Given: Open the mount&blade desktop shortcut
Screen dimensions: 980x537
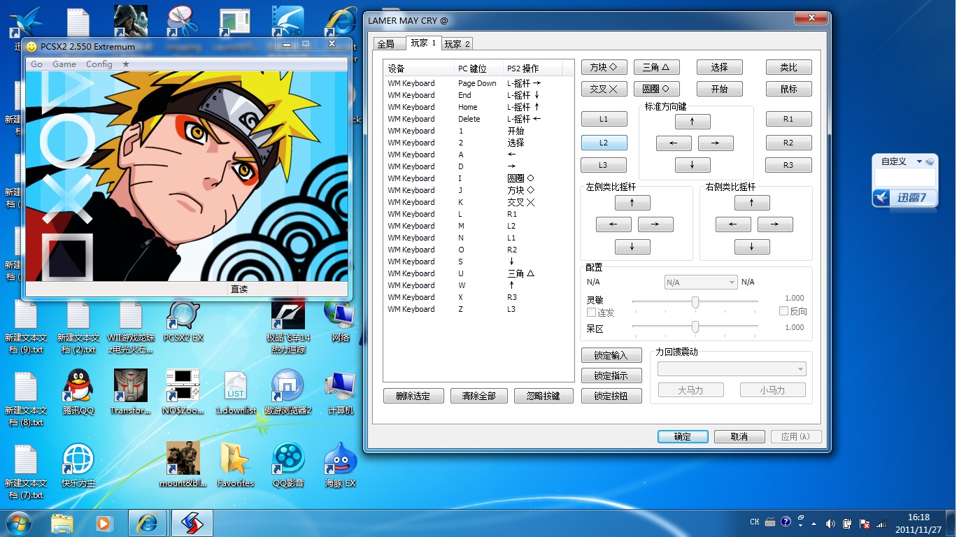Looking at the screenshot, I should coord(183,465).
